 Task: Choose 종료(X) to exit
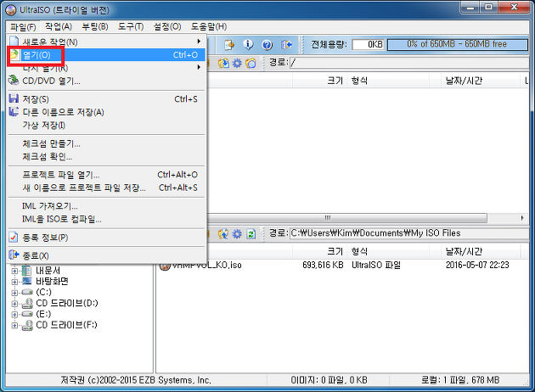pyautogui.click(x=106, y=255)
